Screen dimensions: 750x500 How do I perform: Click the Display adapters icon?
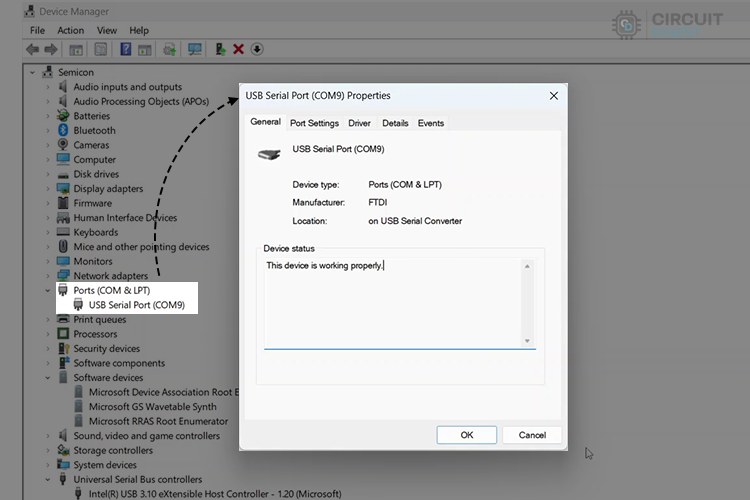63,189
